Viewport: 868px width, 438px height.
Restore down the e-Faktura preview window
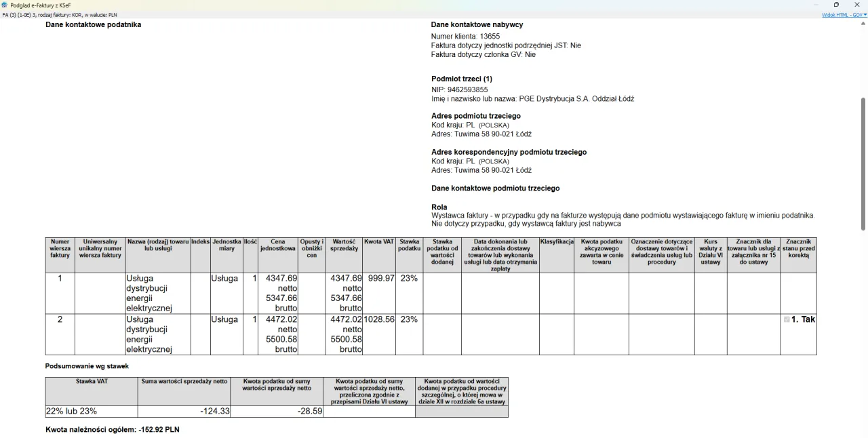click(836, 5)
